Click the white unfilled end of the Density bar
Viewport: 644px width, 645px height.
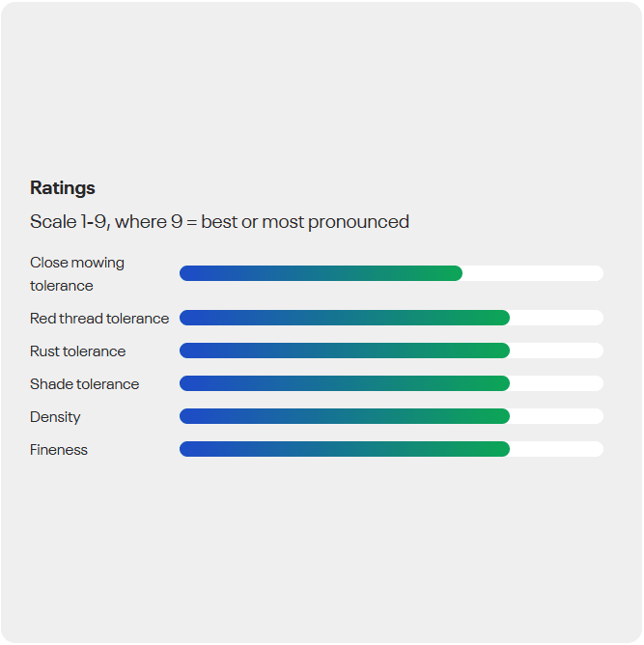click(556, 416)
